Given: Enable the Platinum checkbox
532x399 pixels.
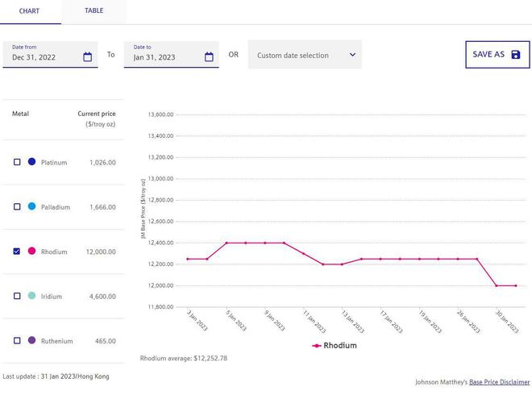Looking at the screenshot, I should pyautogui.click(x=17, y=162).
